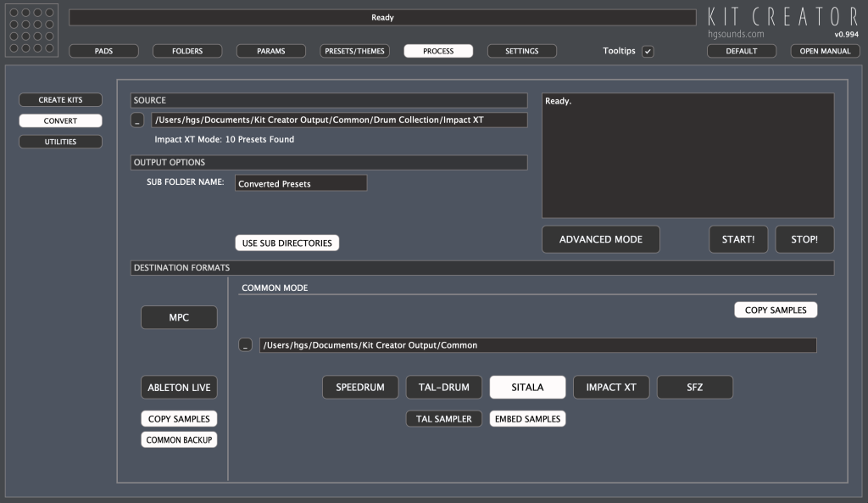The height and width of the screenshot is (503, 868).
Task: Switch to the FOLDERS tab
Action: (187, 51)
